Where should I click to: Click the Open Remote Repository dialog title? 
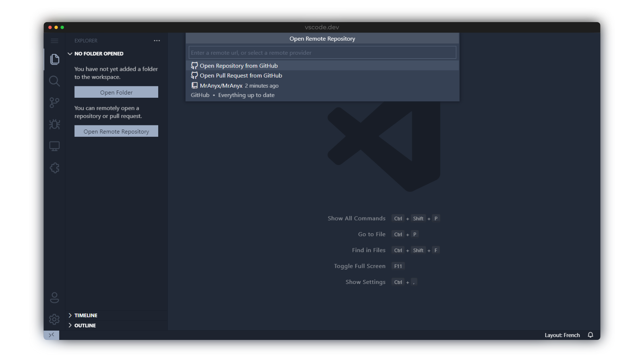click(x=322, y=39)
